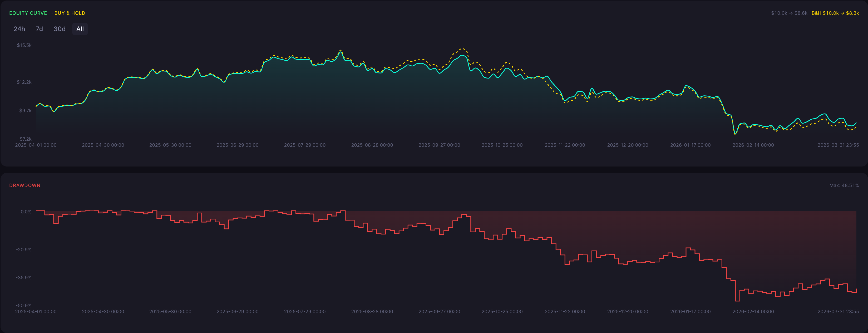Click drawdown chart date 2025-04-30 00:00
868x333 pixels.
(103, 312)
